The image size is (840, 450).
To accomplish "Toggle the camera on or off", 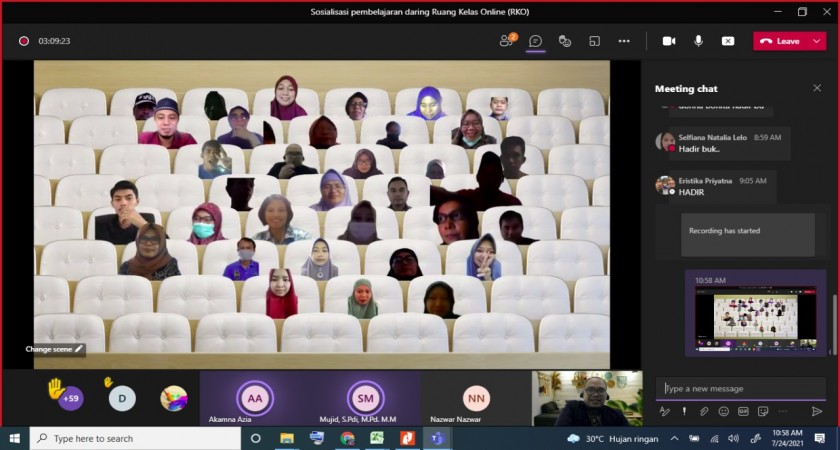I will tap(669, 41).
